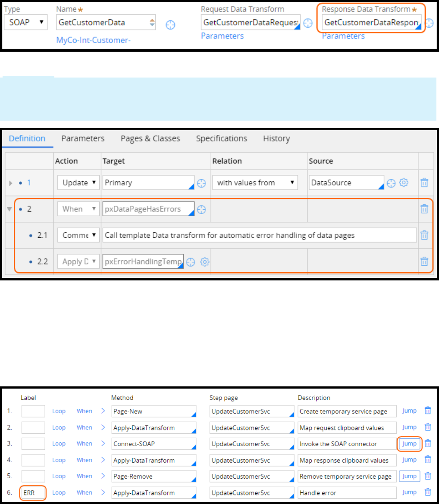The image size is (439, 504).
Task: Expand Page-New step chevron
Action: (x=103, y=411)
